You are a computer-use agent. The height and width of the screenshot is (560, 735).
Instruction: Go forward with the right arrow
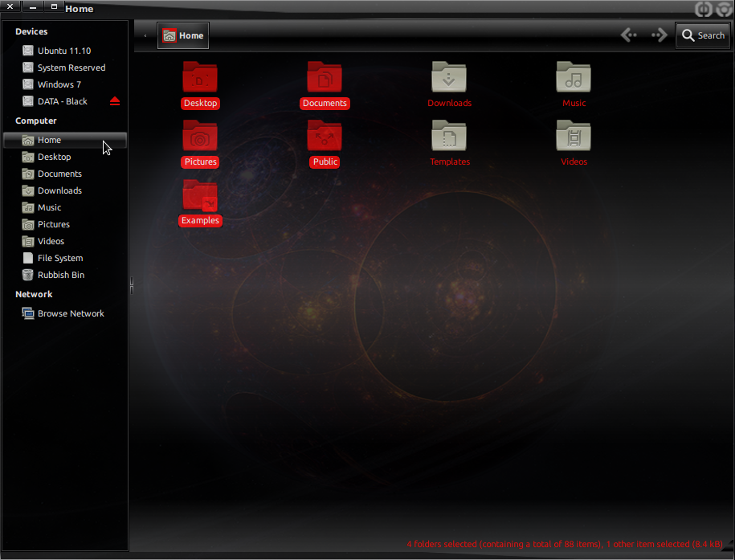pyautogui.click(x=659, y=35)
